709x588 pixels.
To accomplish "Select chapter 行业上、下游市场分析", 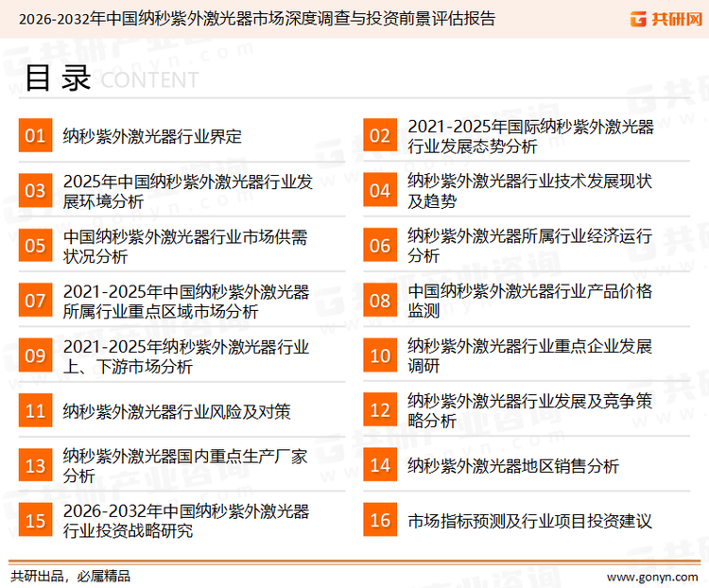I will [x=186, y=356].
